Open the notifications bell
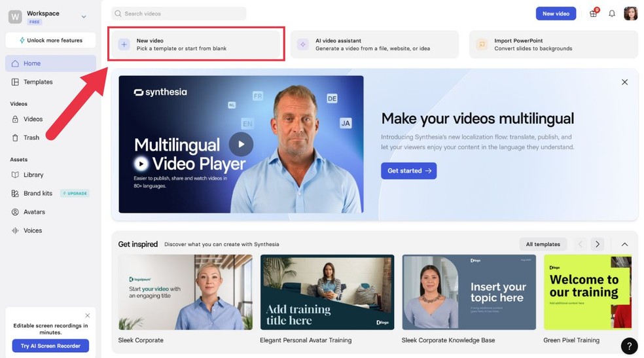Viewport: 644px width, 358px height. [x=611, y=14]
